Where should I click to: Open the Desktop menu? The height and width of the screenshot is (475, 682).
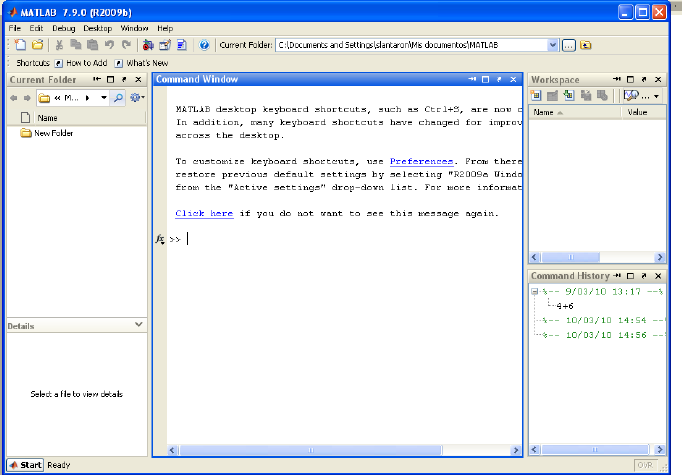tap(97, 29)
